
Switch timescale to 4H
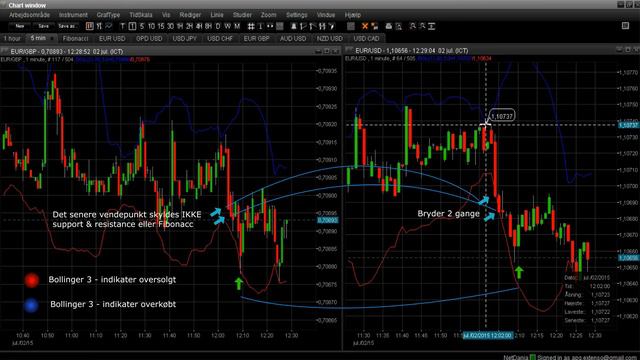pyautogui.click(x=199, y=26)
